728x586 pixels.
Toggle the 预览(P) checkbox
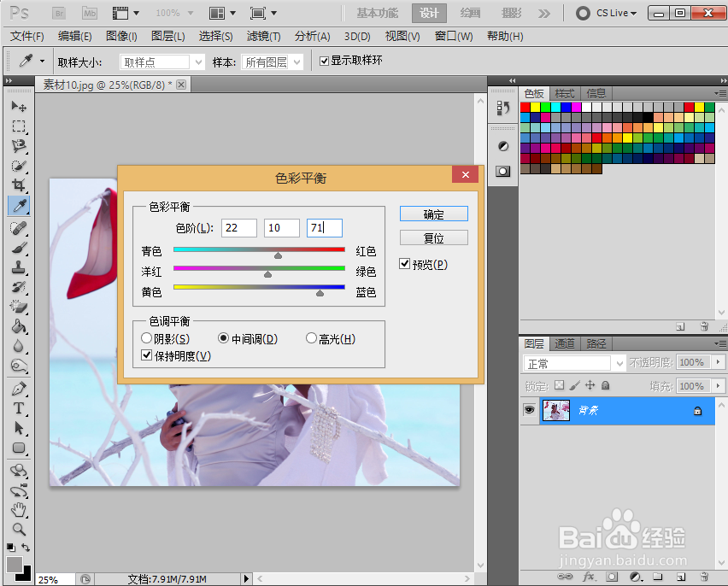(x=405, y=264)
